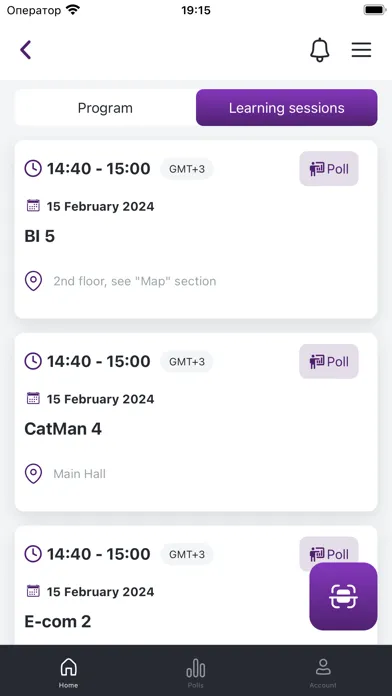Open notifications via the bell icon
This screenshot has height=696, width=392.
pos(320,50)
